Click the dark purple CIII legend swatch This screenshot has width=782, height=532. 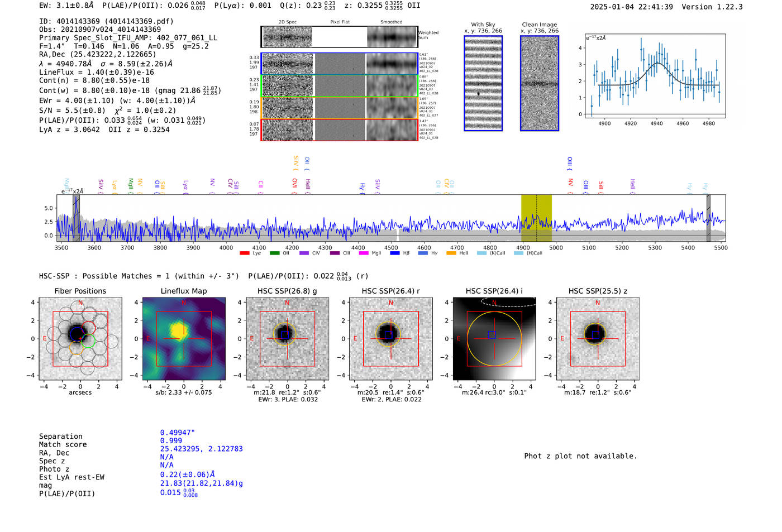pos(335,253)
